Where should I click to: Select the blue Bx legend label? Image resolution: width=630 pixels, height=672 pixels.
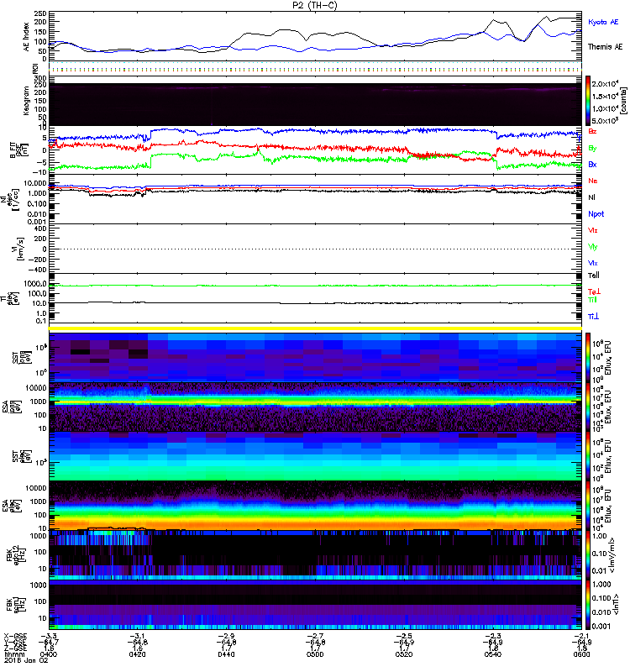[x=592, y=164]
